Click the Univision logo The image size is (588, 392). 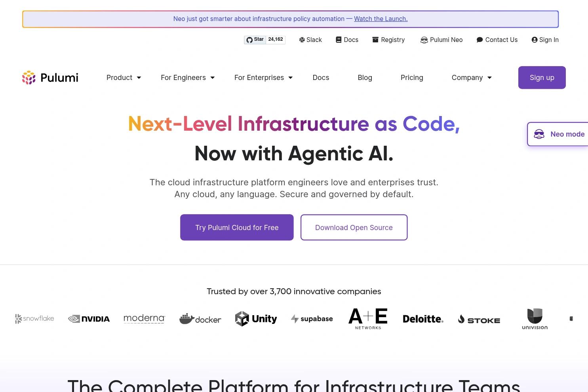[535, 319]
